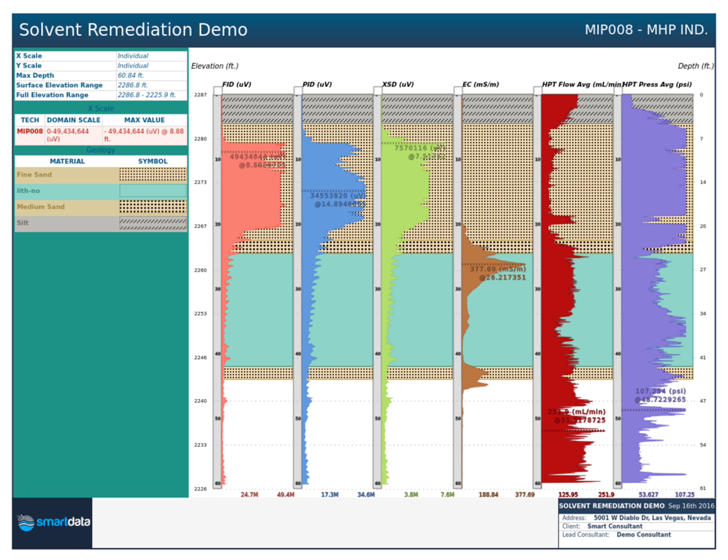Select the X Scale row label
The width and height of the screenshot is (728, 560).
[x=29, y=56]
